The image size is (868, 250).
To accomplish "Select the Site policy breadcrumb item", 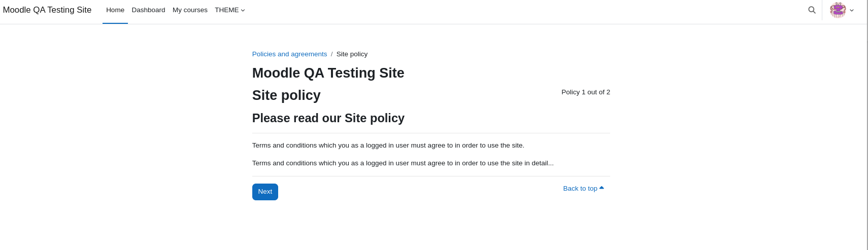I will pos(352,54).
